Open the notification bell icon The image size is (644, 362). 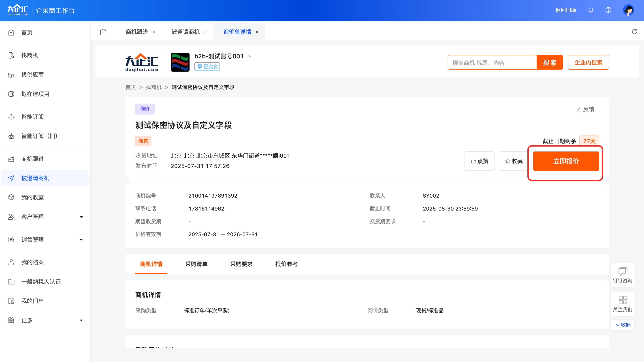[x=591, y=10]
